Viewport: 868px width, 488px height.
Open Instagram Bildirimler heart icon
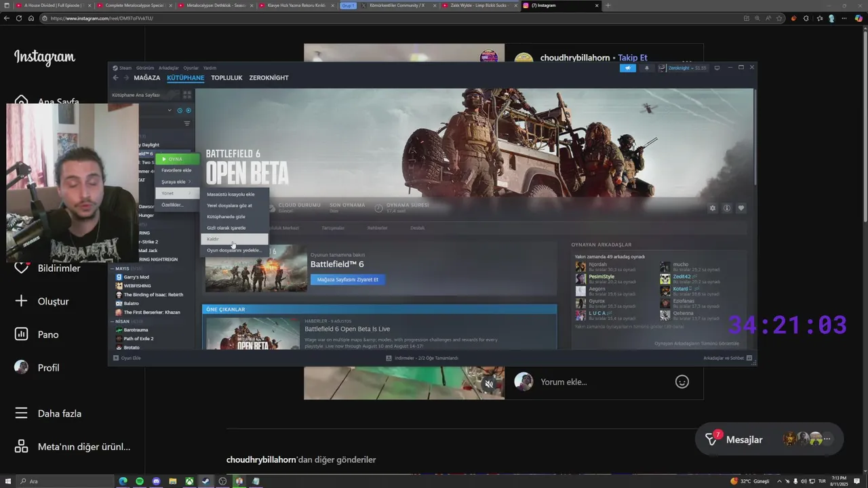pyautogui.click(x=22, y=268)
